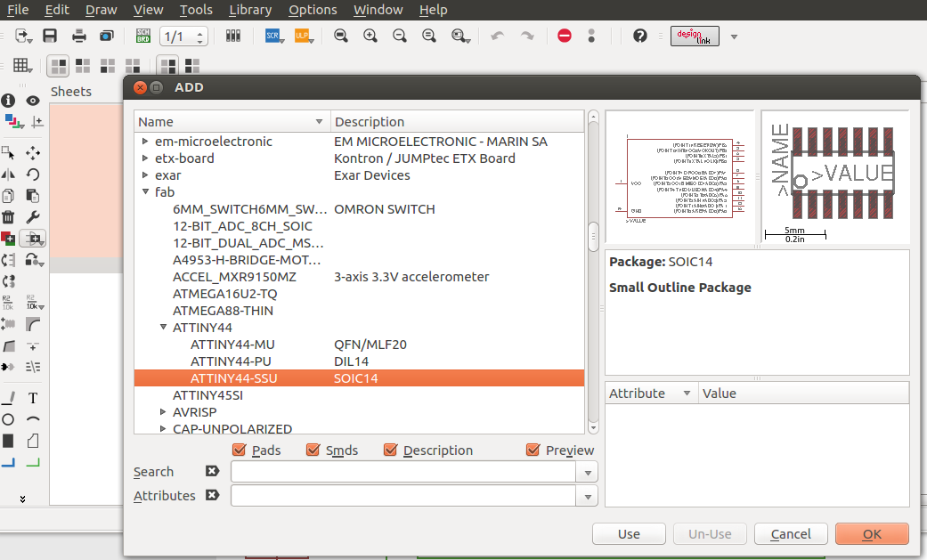Toggle the Pads checkbox

240,450
